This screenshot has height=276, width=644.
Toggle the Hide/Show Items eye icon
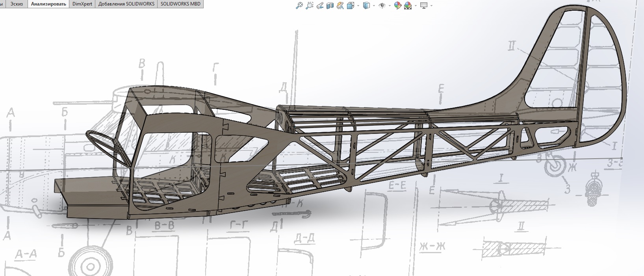coord(382,6)
